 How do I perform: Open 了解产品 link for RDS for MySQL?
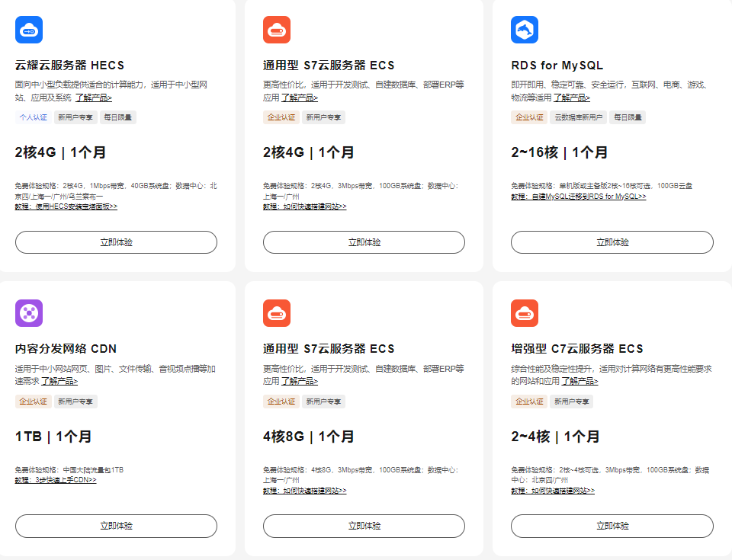[572, 98]
